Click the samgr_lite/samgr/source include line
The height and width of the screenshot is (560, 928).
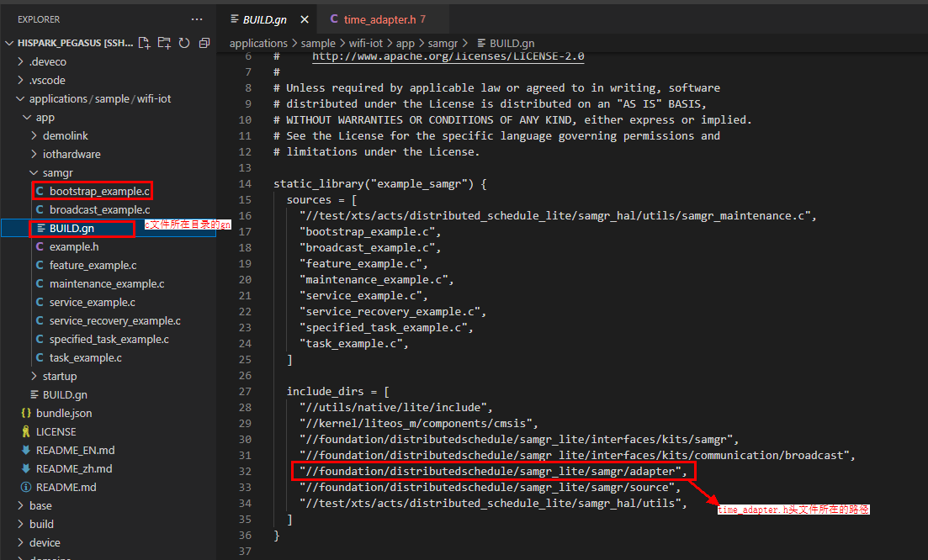click(490, 487)
